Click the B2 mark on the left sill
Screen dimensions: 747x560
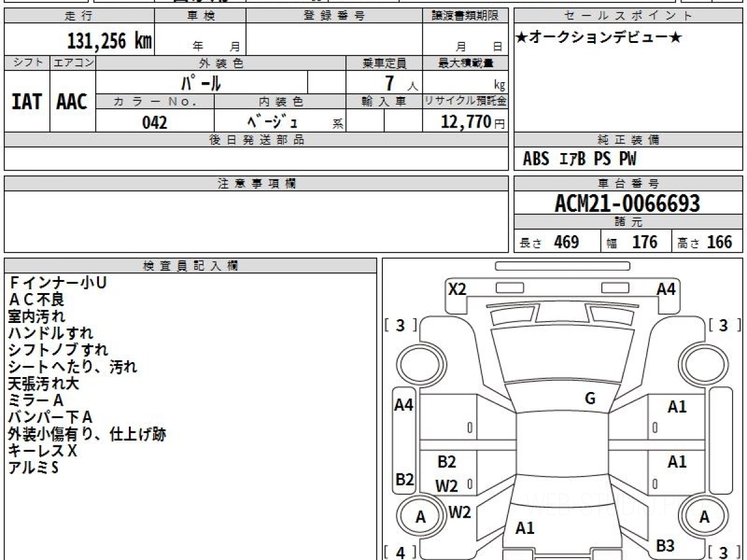click(x=405, y=480)
